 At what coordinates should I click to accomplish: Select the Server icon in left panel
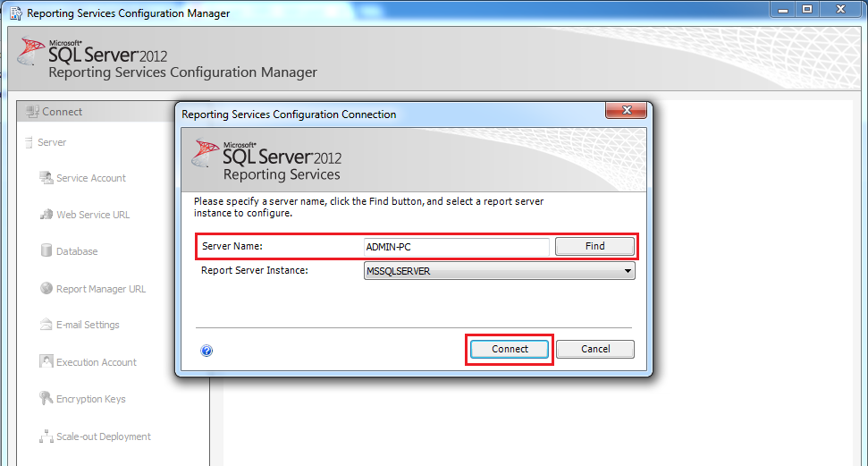[x=29, y=142]
